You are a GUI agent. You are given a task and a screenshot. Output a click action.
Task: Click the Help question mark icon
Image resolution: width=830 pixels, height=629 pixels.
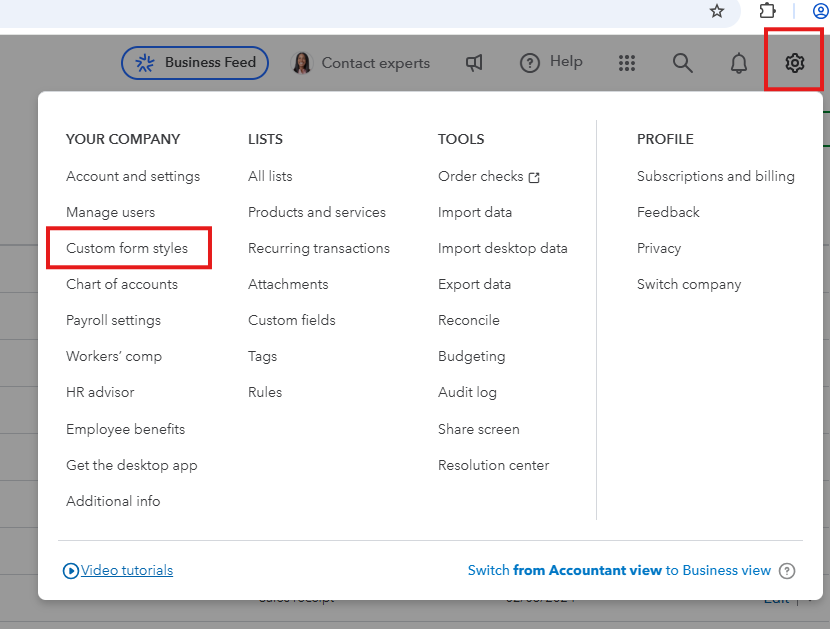tap(530, 63)
